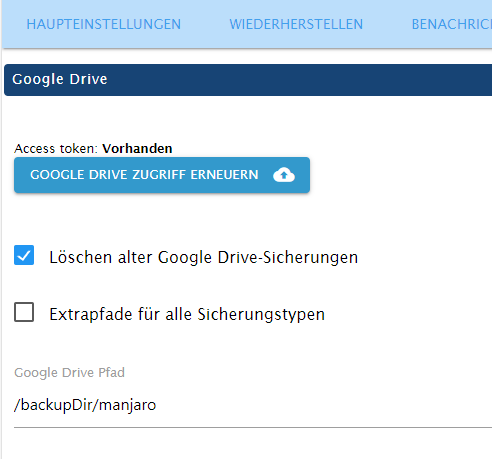The image size is (492, 459).
Task: Enable Extrapfade für alle Sicherungstypen
Action: 24,312
